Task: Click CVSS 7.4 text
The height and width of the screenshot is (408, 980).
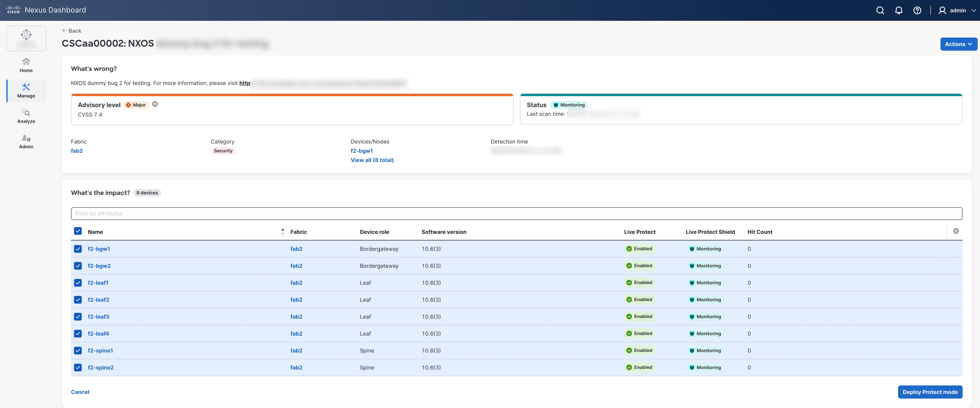Action: [x=90, y=114]
